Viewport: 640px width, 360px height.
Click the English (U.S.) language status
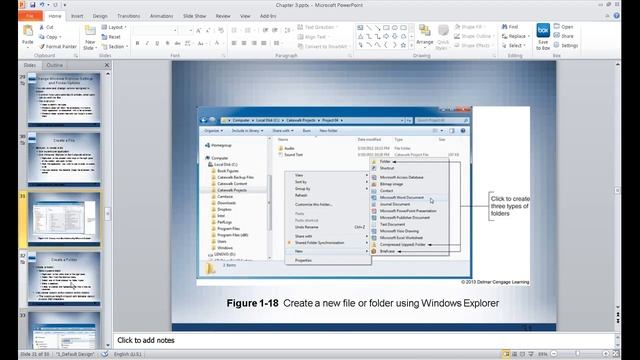pyautogui.click(x=127, y=354)
